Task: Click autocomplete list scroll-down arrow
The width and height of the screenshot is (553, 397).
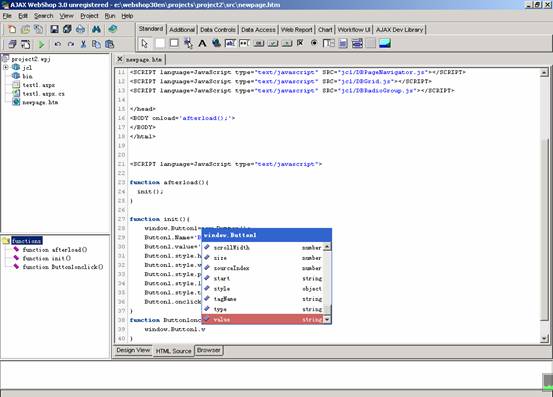Action: pyautogui.click(x=327, y=319)
